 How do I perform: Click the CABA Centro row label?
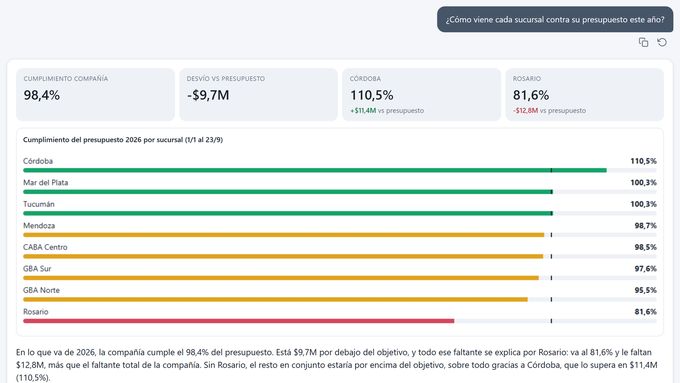45,247
